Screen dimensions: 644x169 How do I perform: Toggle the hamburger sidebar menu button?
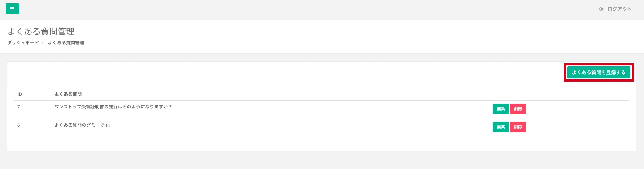[x=12, y=9]
